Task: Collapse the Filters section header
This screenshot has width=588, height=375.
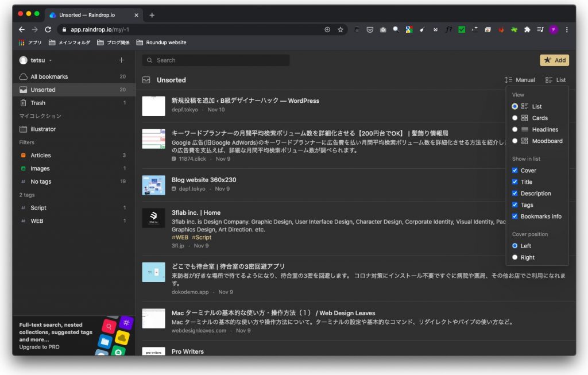Action: (26, 142)
